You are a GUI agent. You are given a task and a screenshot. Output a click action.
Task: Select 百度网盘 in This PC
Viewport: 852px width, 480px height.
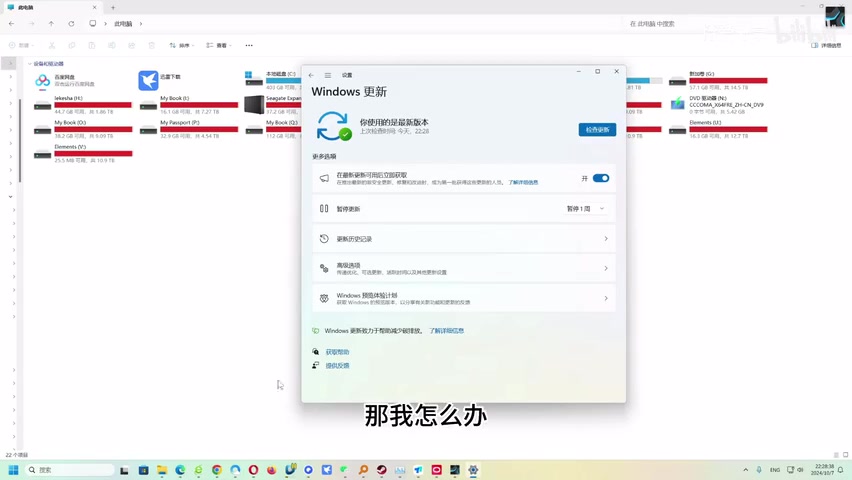[82, 80]
